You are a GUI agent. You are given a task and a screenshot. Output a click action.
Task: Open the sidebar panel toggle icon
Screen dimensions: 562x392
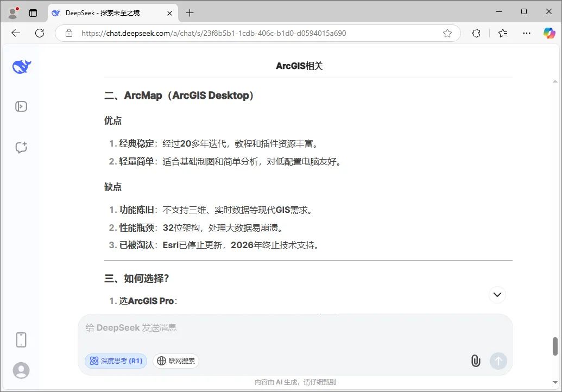(21, 106)
